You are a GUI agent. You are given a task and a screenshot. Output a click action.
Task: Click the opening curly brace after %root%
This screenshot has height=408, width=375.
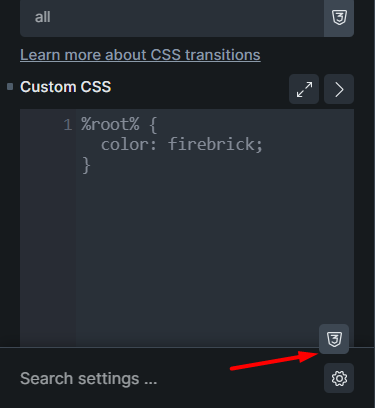coord(153,125)
